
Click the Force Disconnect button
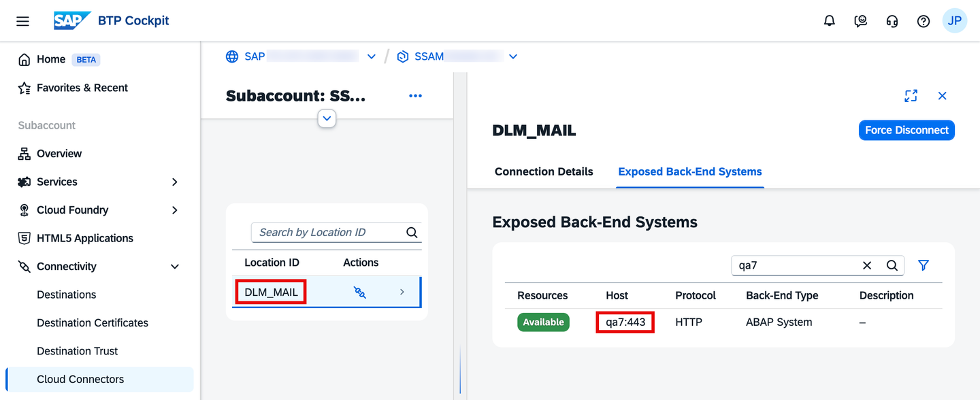tap(906, 130)
